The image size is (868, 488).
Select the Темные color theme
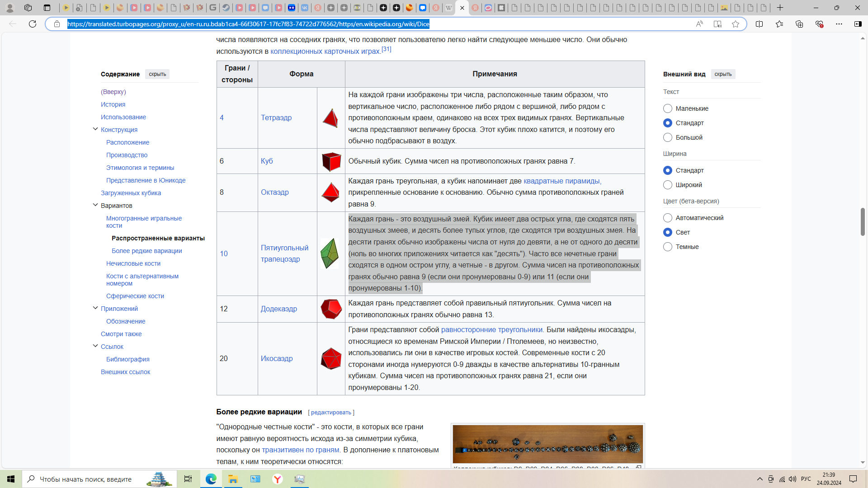point(668,247)
